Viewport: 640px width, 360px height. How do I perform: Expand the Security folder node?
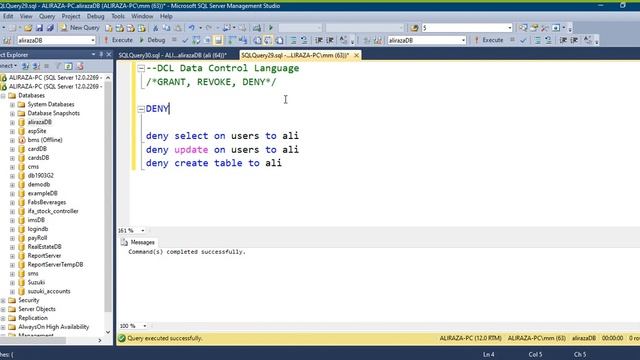click(3, 300)
